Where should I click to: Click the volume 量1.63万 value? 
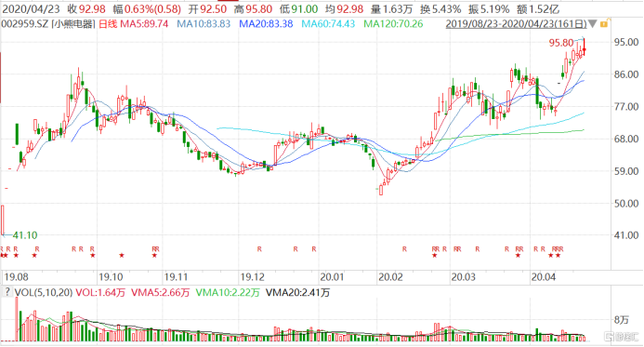[x=391, y=9]
